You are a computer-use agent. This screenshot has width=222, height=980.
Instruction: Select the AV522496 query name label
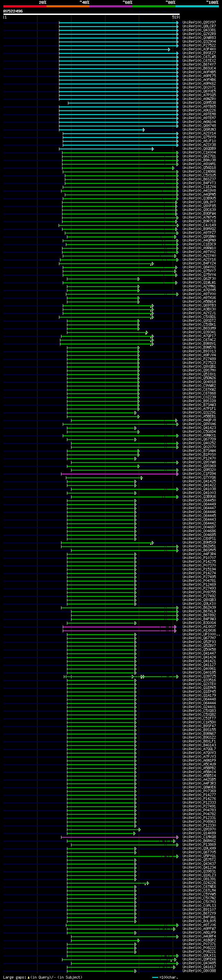[13, 11]
